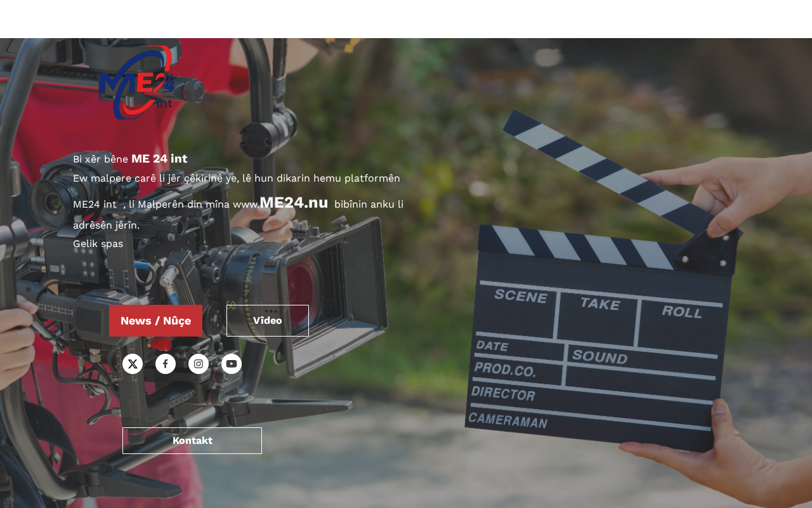Click the blank white header bar
This screenshot has width=812, height=508.
pos(406,19)
